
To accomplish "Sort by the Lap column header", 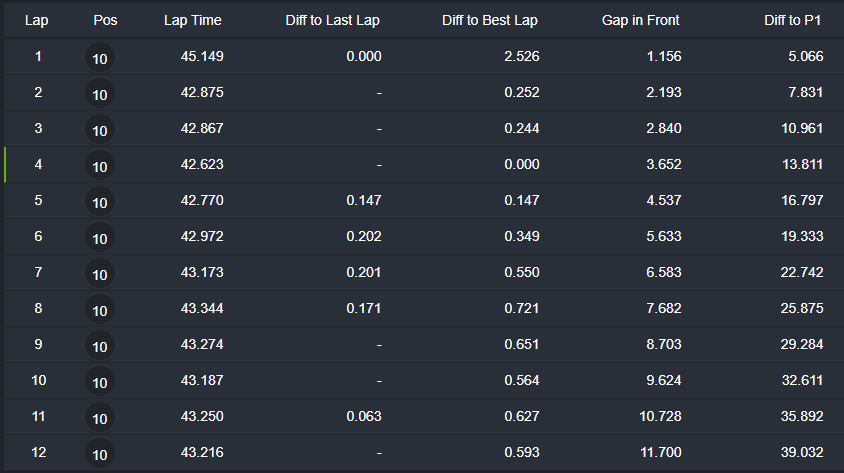I will [38, 20].
